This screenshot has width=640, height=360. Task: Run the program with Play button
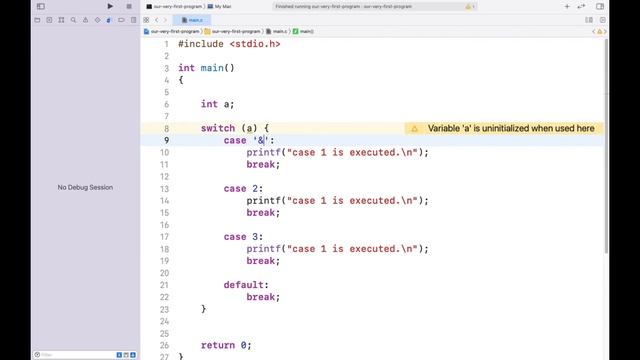(110, 6)
